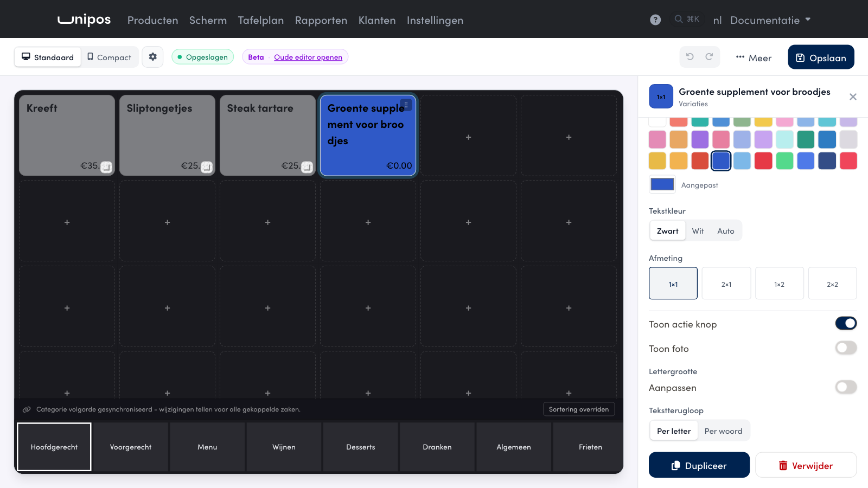
Task: Select Per woord text wrapping
Action: (x=723, y=431)
